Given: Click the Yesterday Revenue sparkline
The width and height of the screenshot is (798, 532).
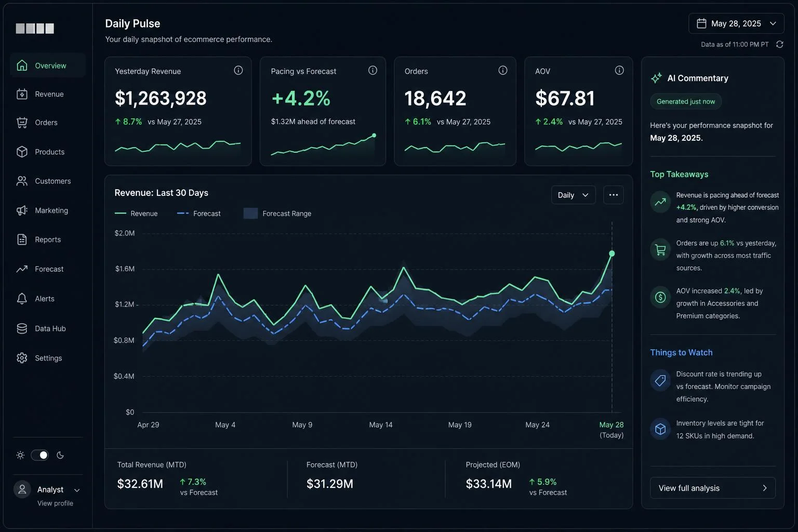Looking at the screenshot, I should pos(178,147).
